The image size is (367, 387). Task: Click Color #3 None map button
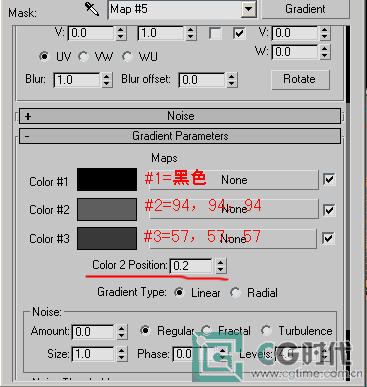(x=233, y=239)
